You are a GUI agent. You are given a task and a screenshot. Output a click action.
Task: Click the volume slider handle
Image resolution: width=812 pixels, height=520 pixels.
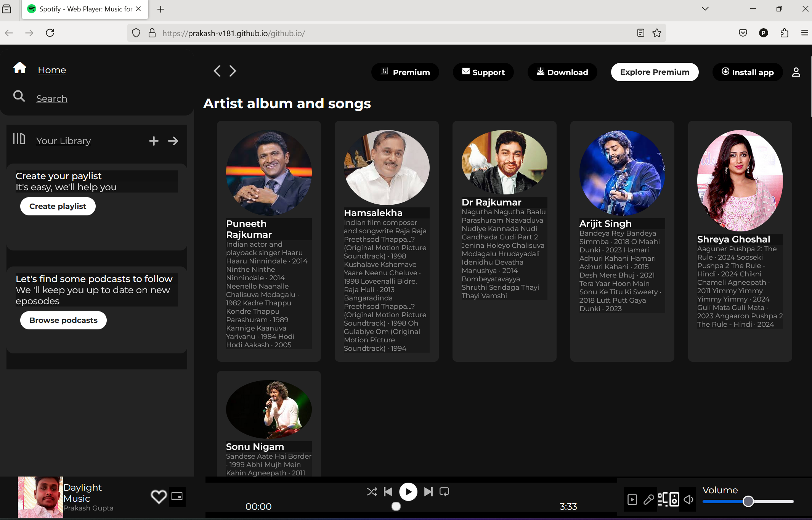748,501
